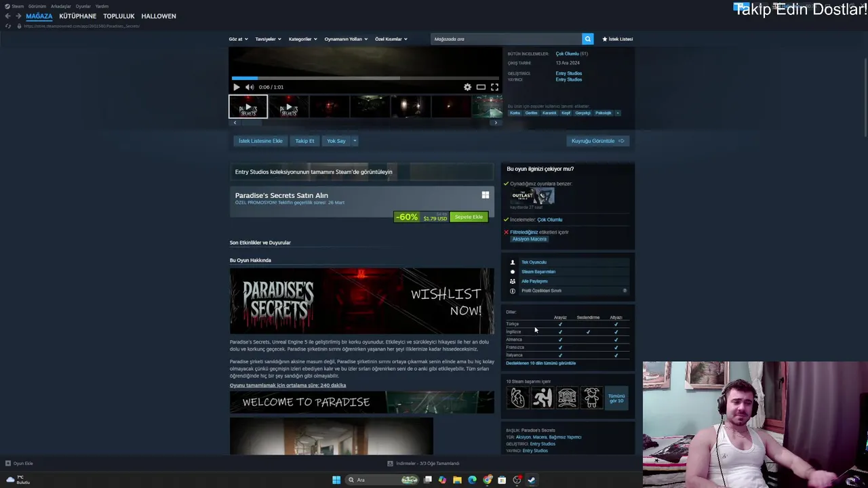Open the Yardım menu
This screenshot has width=868, height=488.
click(x=102, y=6)
